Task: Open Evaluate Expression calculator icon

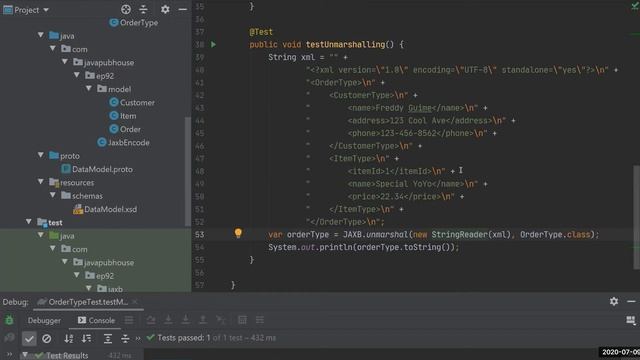Action: [242, 320]
